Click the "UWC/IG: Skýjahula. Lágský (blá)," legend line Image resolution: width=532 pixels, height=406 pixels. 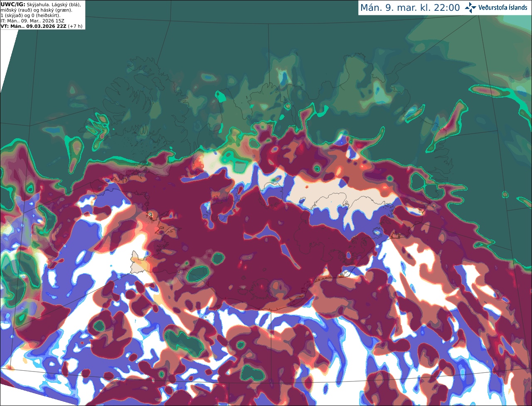[41, 5]
